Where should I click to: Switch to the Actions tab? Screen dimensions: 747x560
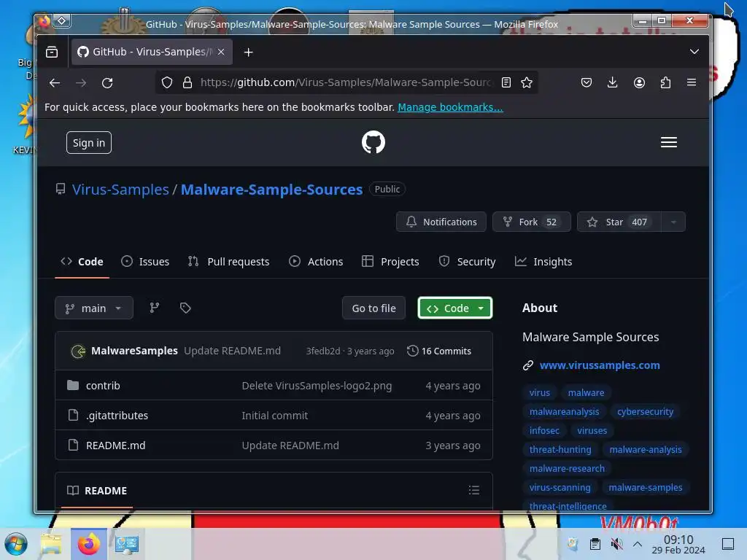(x=316, y=262)
